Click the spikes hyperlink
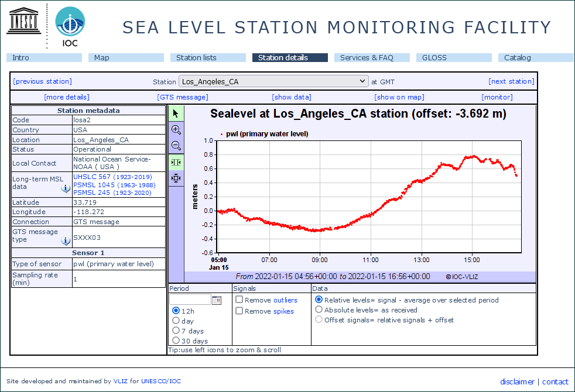Viewport: 575px width, 392px height. click(x=283, y=311)
